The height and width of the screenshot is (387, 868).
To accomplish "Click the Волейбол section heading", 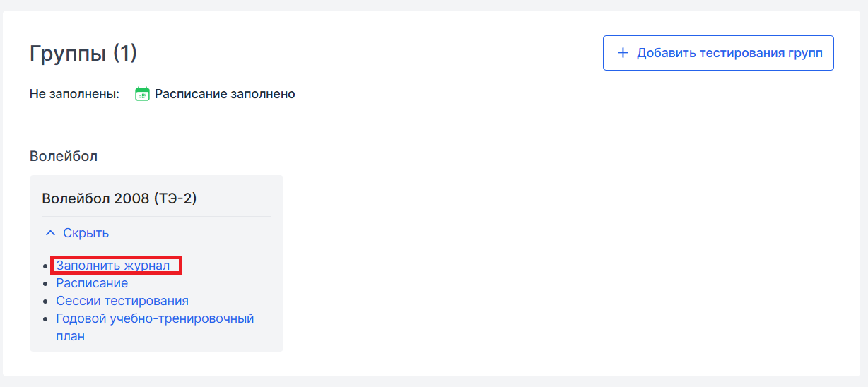I will 64,156.
